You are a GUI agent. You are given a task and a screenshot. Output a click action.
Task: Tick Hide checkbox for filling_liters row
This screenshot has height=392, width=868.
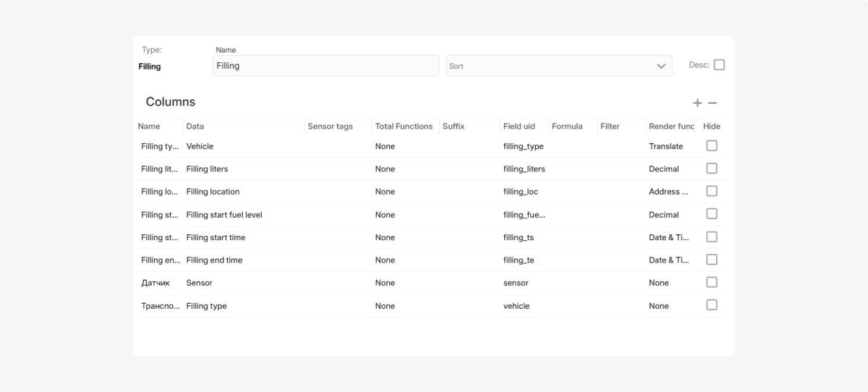tap(712, 169)
